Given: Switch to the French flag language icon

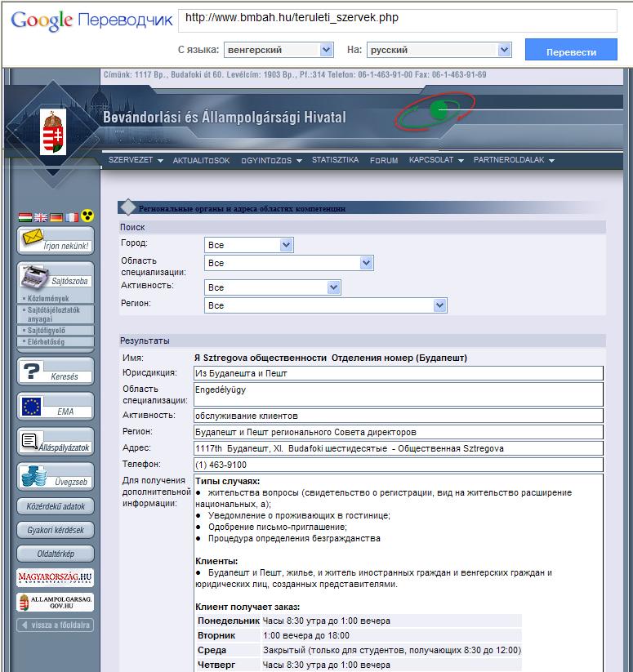Looking at the screenshot, I should click(72, 217).
